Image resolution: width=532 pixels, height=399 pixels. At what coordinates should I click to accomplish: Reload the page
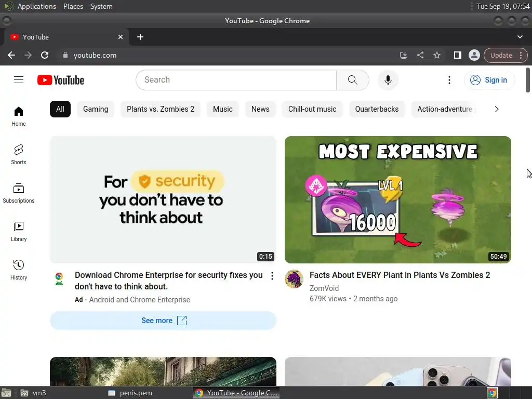45,55
